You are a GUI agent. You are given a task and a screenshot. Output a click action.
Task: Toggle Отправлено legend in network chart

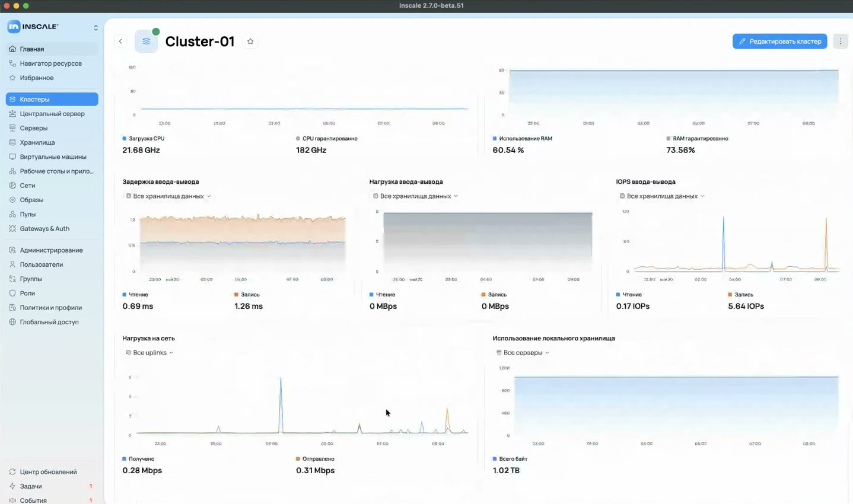tap(315, 459)
